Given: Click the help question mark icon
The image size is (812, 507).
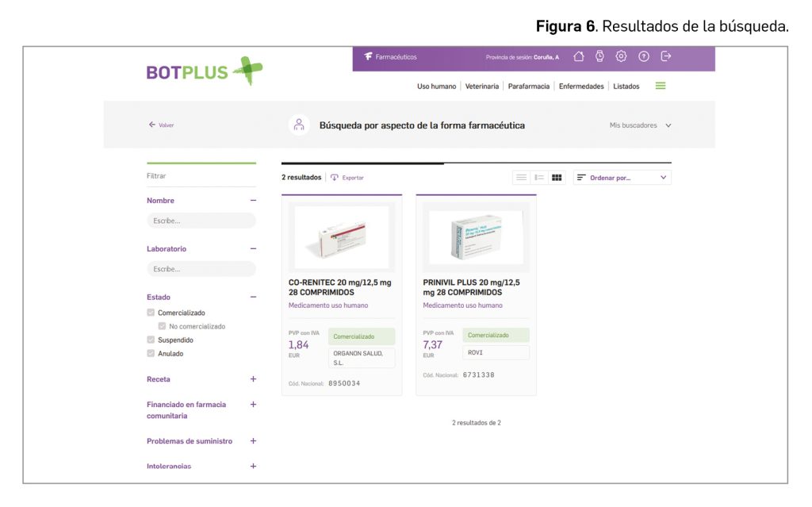Looking at the screenshot, I should (x=644, y=56).
